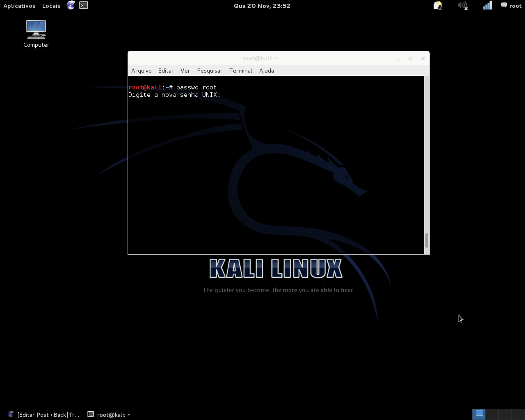525x420 pixels.
Task: Open Ajuda menu in terminal
Action: tap(267, 71)
